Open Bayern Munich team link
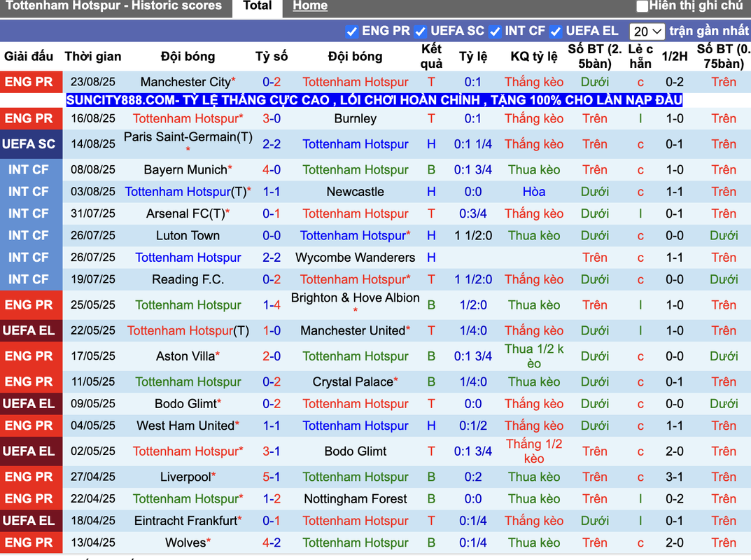Screen dimensions: 751x560 (x=185, y=169)
